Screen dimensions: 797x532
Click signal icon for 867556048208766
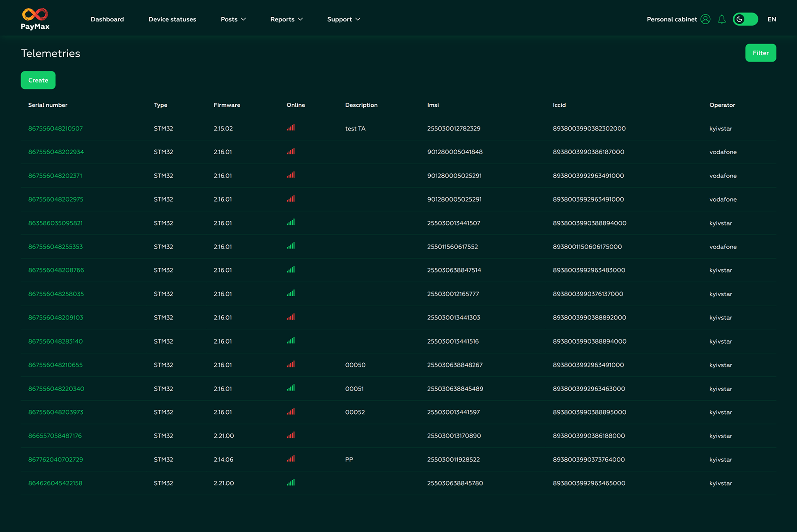coord(291,270)
